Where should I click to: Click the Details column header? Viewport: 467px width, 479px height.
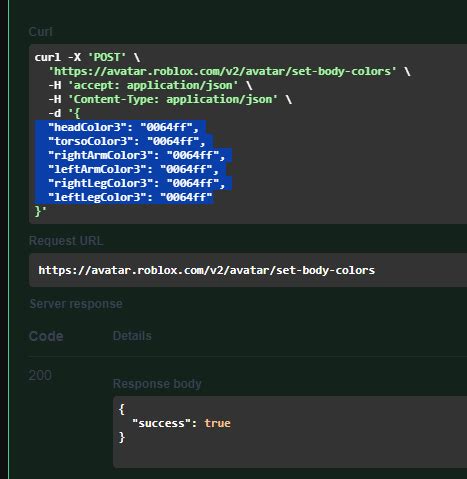pyautogui.click(x=132, y=336)
